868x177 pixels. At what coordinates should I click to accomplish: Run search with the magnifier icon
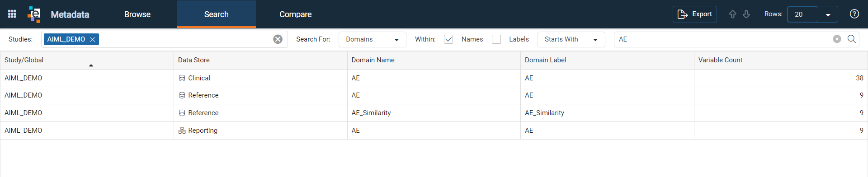pos(852,39)
